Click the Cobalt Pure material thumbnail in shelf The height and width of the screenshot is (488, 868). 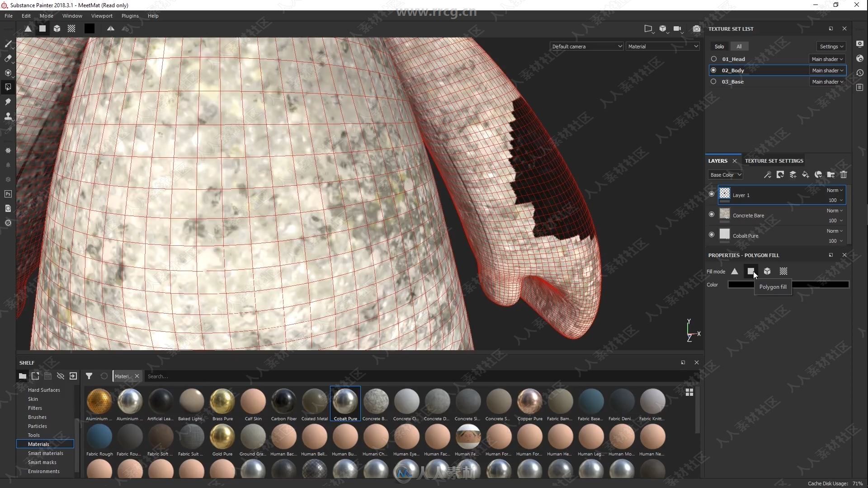344,400
